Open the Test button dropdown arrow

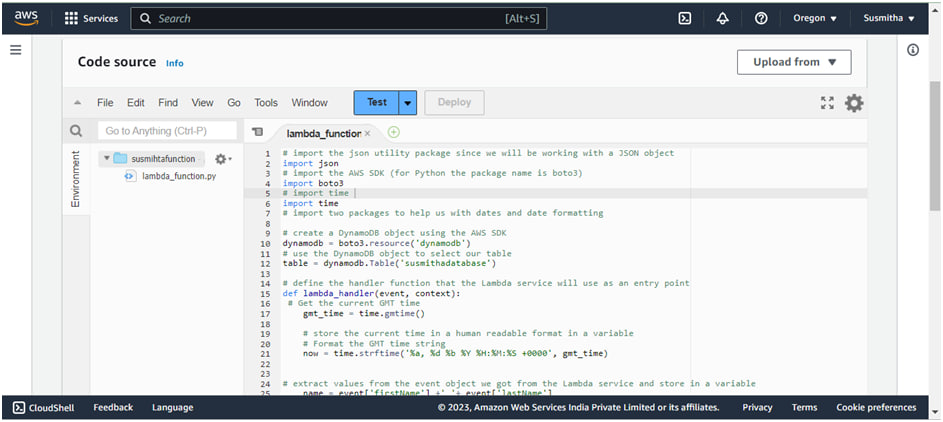tap(408, 103)
